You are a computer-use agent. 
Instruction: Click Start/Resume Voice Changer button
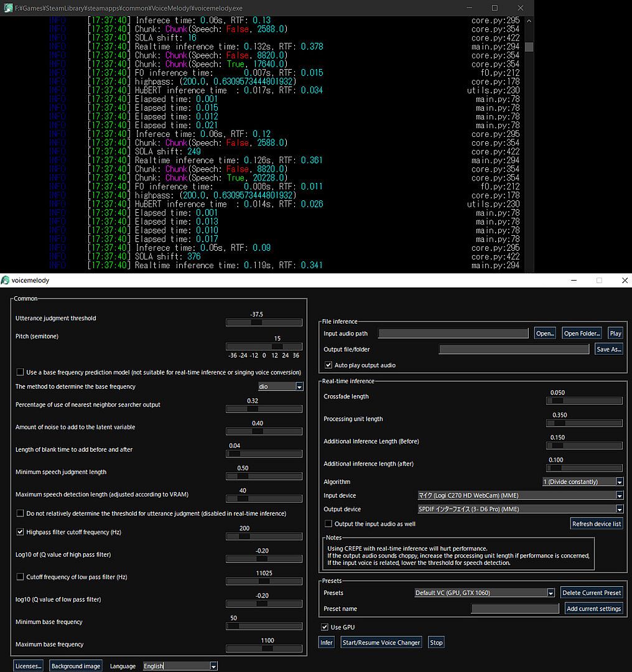381,642
